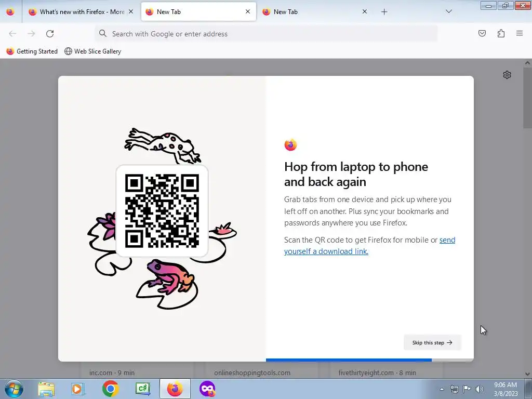This screenshot has height=399, width=532.
Task: Open network status tray icon
Action: [x=454, y=389]
